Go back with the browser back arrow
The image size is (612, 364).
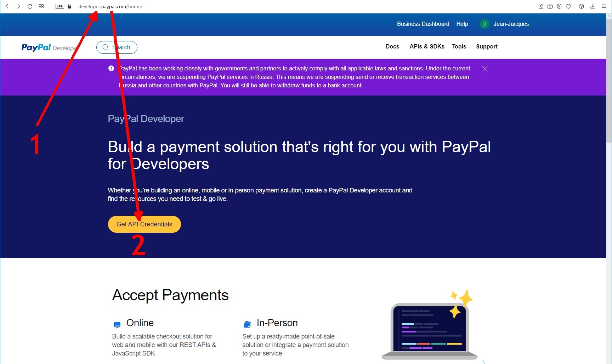pyautogui.click(x=7, y=6)
